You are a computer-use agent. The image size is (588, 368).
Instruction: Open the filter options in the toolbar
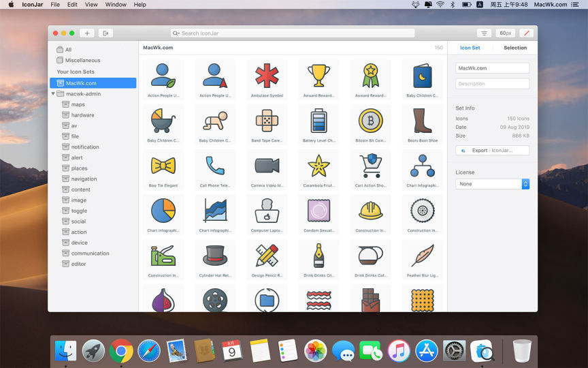[x=484, y=33]
